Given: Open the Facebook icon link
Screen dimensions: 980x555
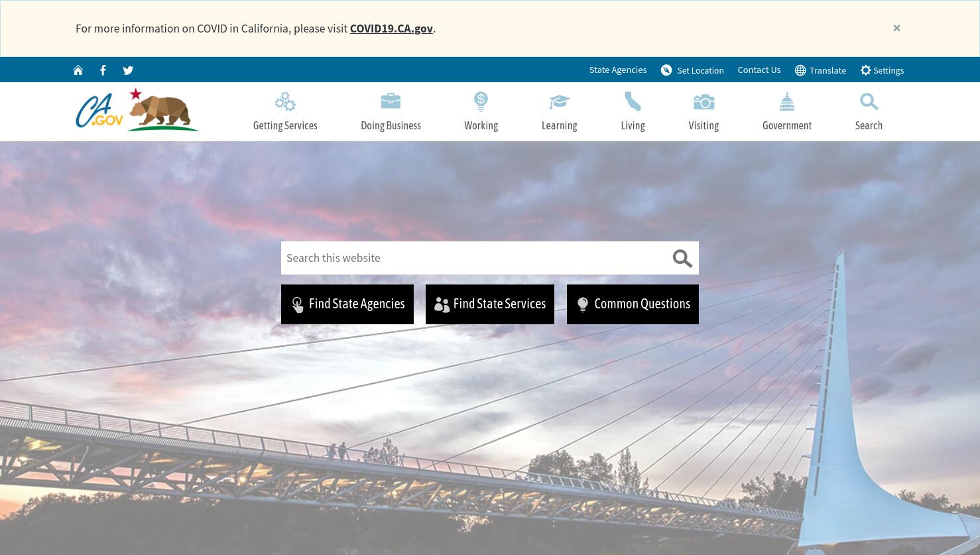Looking at the screenshot, I should (103, 70).
